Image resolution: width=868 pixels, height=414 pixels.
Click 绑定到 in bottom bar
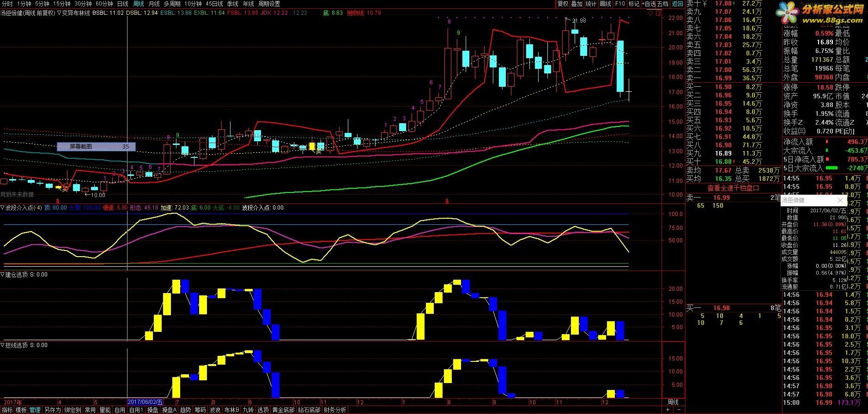[x=73, y=410]
